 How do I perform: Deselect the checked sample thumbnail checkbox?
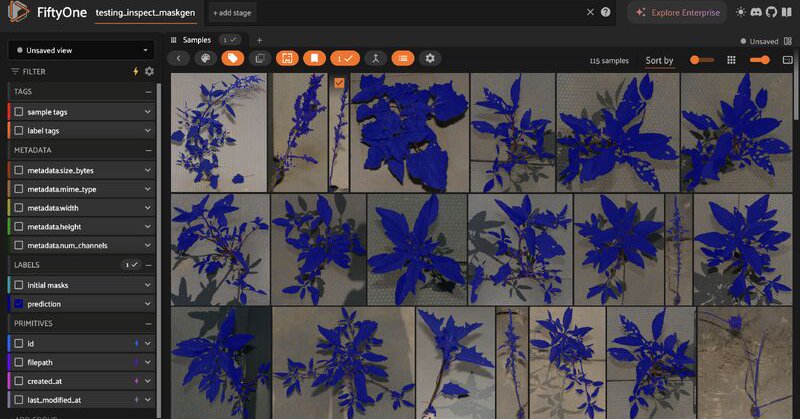tap(339, 82)
